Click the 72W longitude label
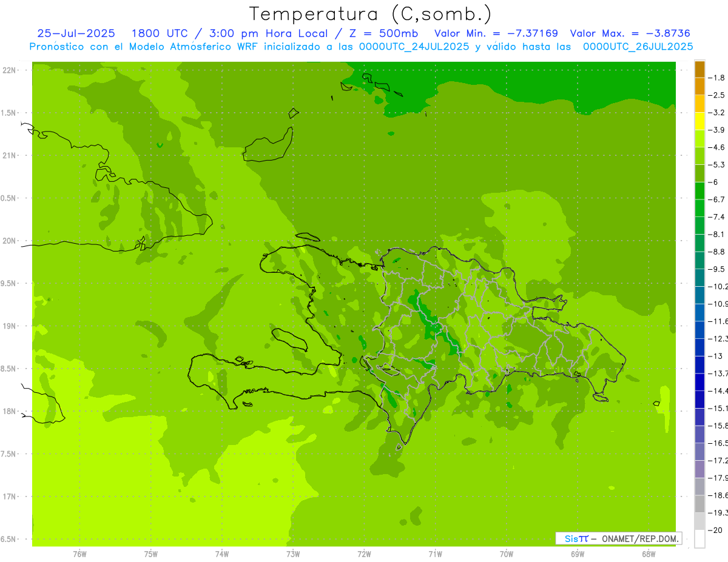Viewport: 728px width, 562px height. [x=364, y=554]
